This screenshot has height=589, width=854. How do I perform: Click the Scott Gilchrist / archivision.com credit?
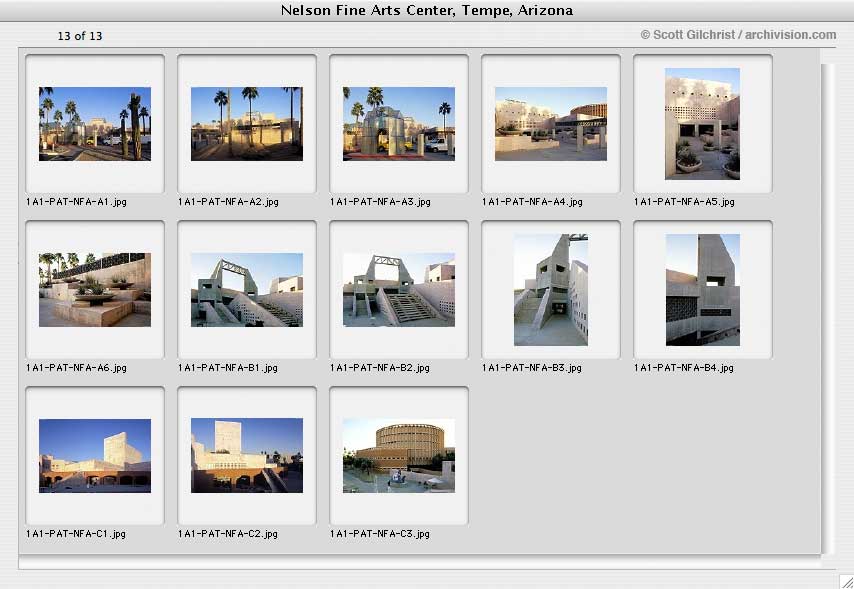[x=738, y=35]
